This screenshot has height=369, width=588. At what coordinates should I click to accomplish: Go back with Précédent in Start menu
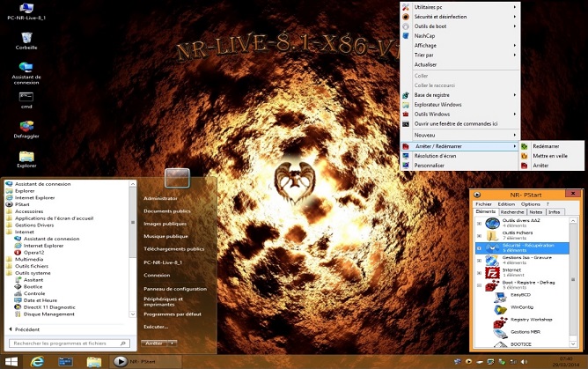(25, 329)
